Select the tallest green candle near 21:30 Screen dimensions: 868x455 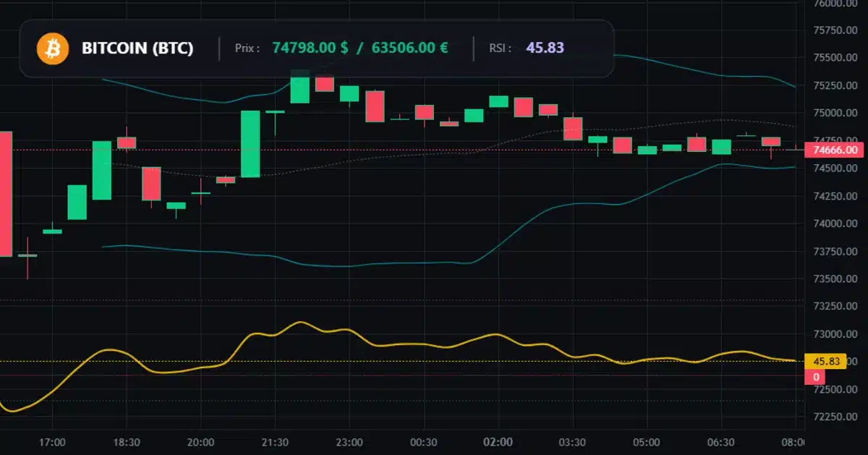tap(250, 145)
